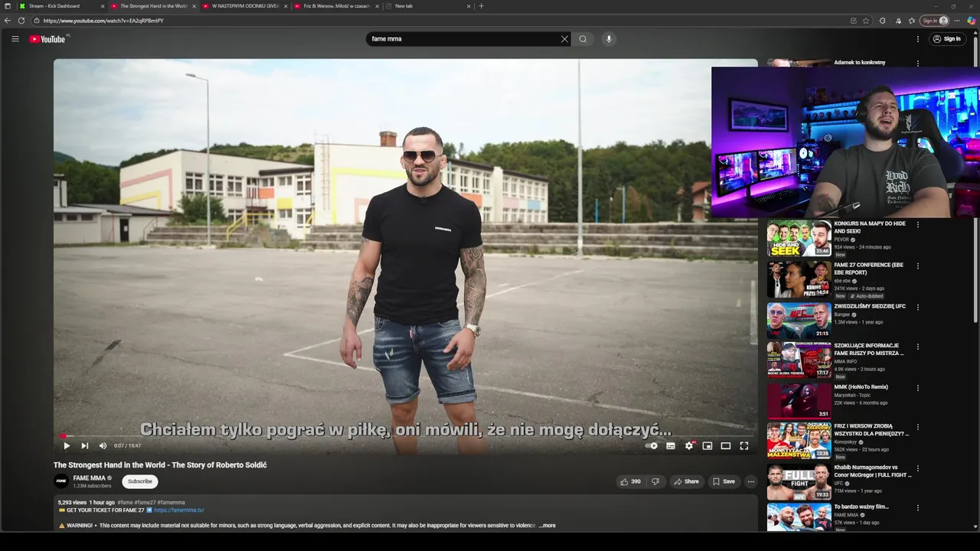Open browser extensions icon
980x551 pixels.
click(x=883, y=21)
